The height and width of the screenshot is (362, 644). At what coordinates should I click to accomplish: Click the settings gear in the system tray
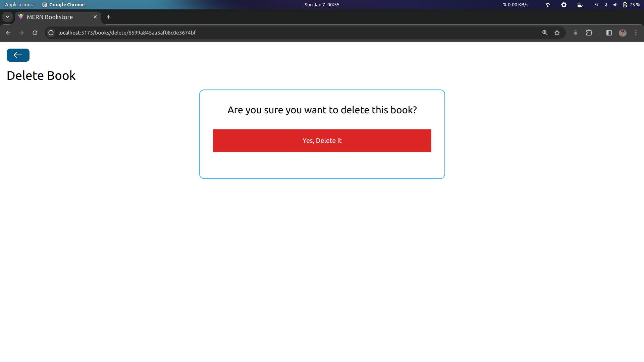click(563, 5)
